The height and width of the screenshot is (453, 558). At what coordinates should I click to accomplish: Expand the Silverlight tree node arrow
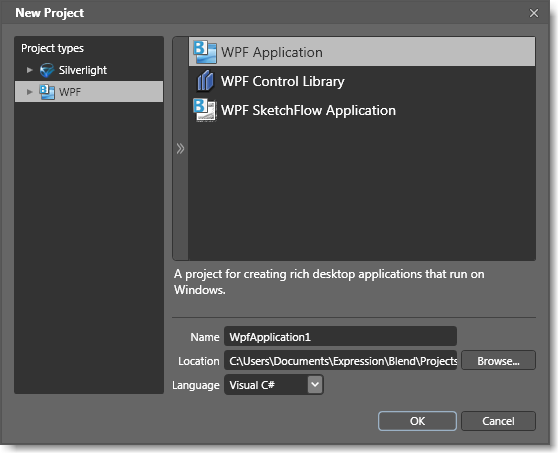pos(30,70)
